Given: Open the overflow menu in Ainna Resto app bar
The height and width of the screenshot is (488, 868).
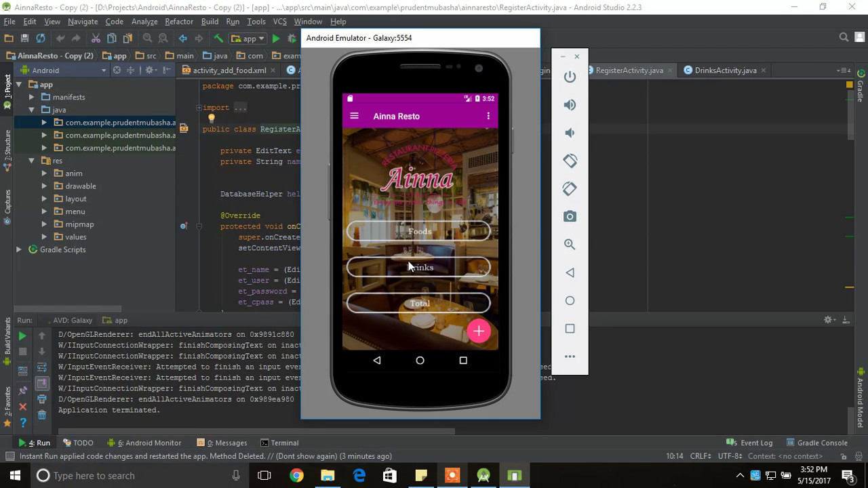Looking at the screenshot, I should coord(488,116).
